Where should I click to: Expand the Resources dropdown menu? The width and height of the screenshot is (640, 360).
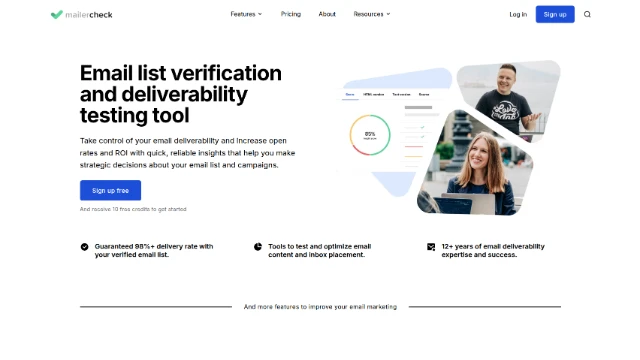pos(372,14)
